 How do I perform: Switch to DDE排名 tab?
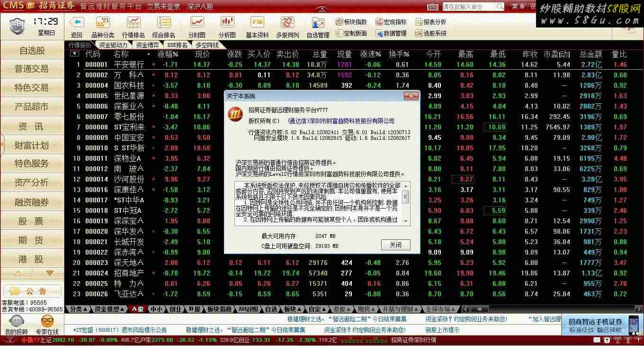pos(178,45)
